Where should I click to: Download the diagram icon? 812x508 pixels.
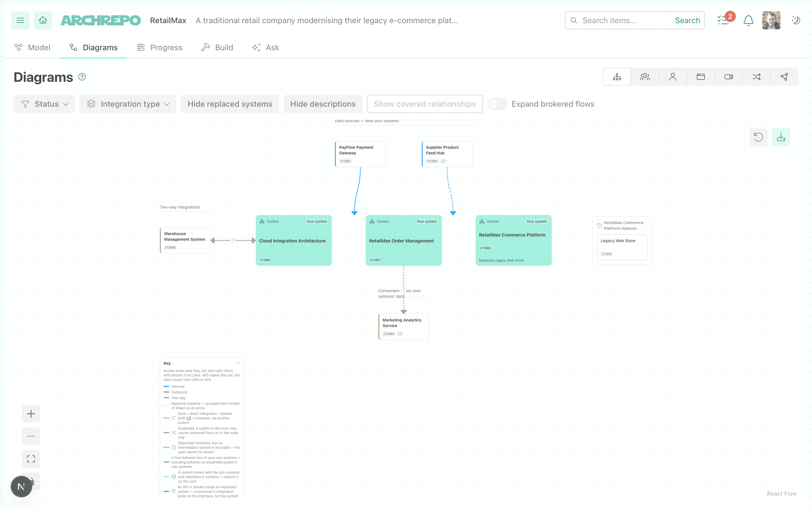point(781,137)
